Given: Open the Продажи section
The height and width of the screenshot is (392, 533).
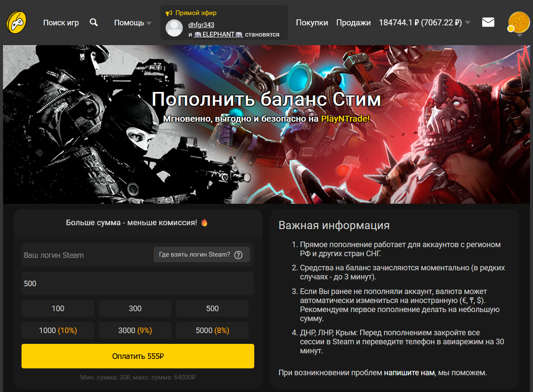Looking at the screenshot, I should click(353, 23).
